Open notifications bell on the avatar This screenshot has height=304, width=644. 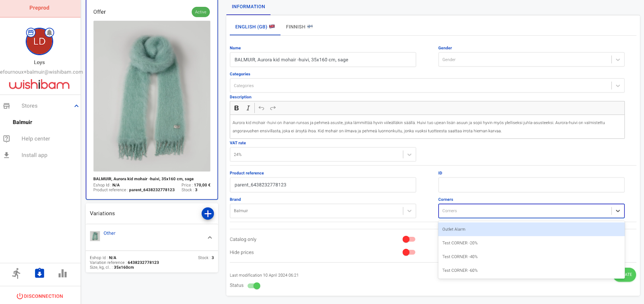[49, 32]
